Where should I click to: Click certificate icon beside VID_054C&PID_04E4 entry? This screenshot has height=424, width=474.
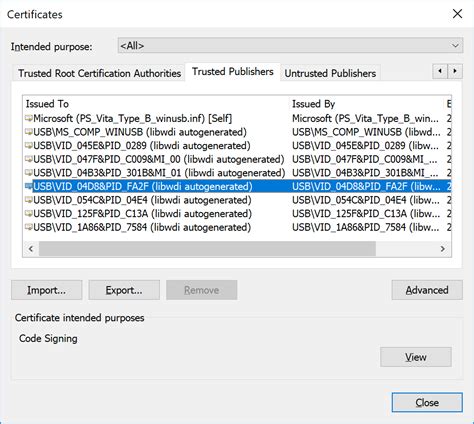coord(29,200)
